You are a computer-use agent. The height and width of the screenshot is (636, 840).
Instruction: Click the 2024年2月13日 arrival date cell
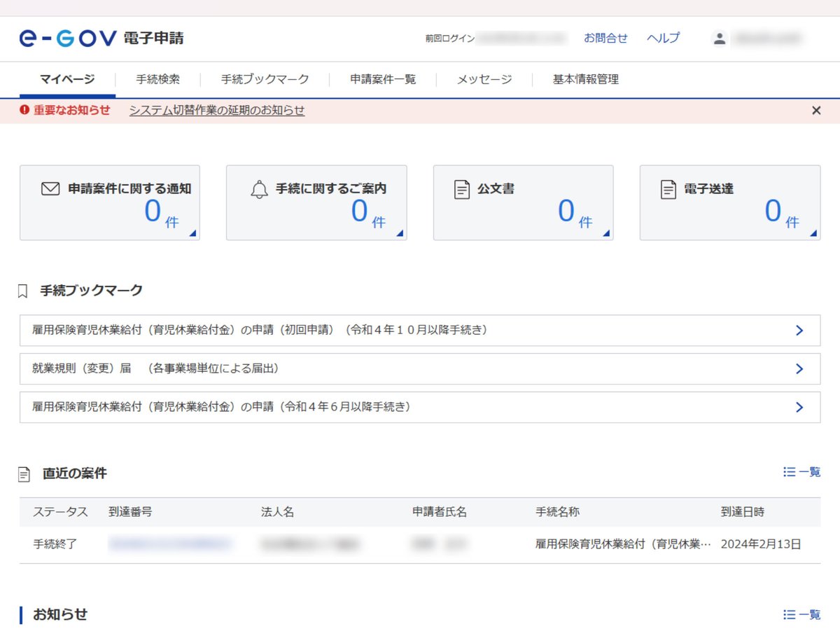click(761, 544)
